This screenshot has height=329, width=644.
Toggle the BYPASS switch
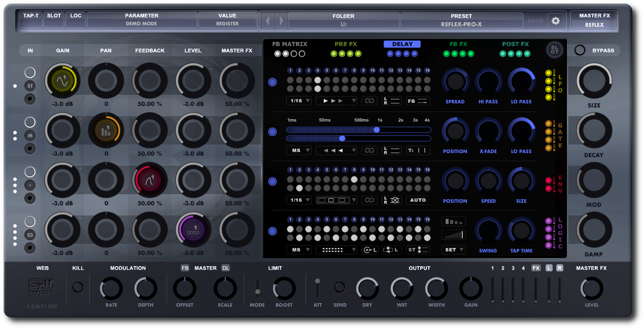click(580, 50)
